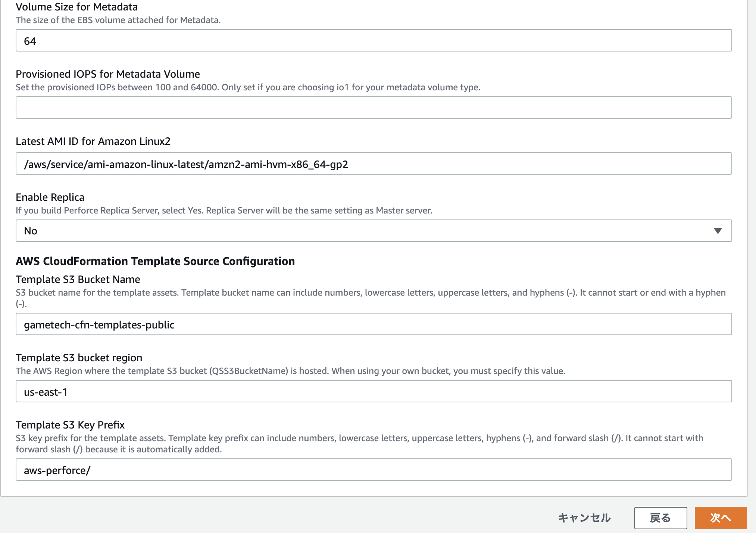756x533 pixels.
Task: Click the Perforce Replica Server description text
Action: (224, 210)
